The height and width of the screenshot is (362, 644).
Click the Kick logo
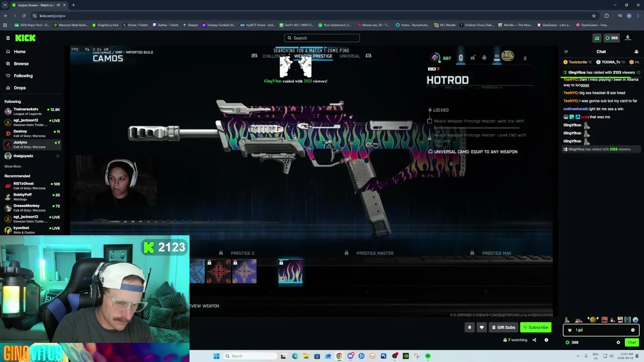(25, 38)
